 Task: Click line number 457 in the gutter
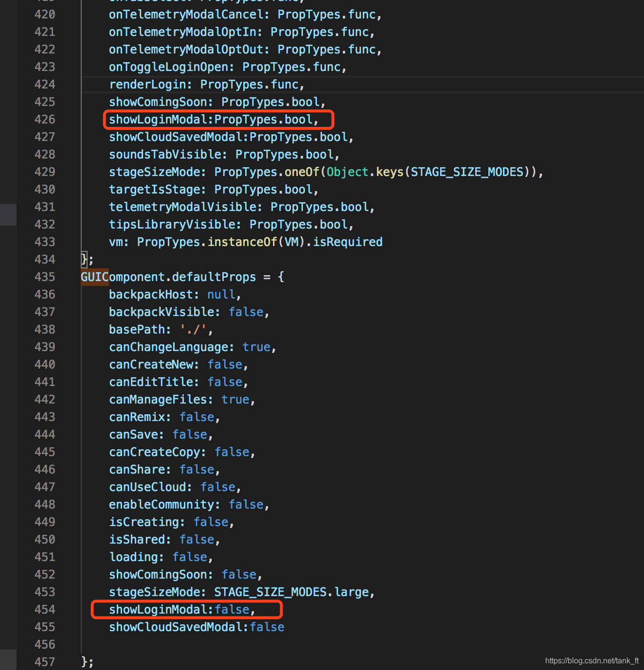(x=45, y=662)
